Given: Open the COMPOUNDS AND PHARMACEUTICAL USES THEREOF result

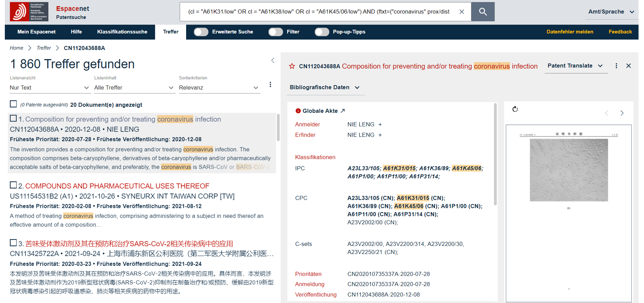Looking at the screenshot, I should coord(117,186).
